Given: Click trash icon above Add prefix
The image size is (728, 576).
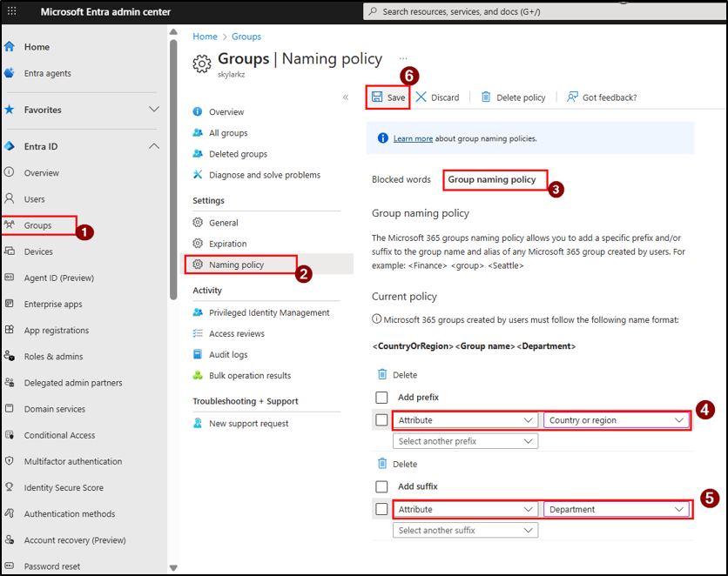Looking at the screenshot, I should [x=382, y=374].
